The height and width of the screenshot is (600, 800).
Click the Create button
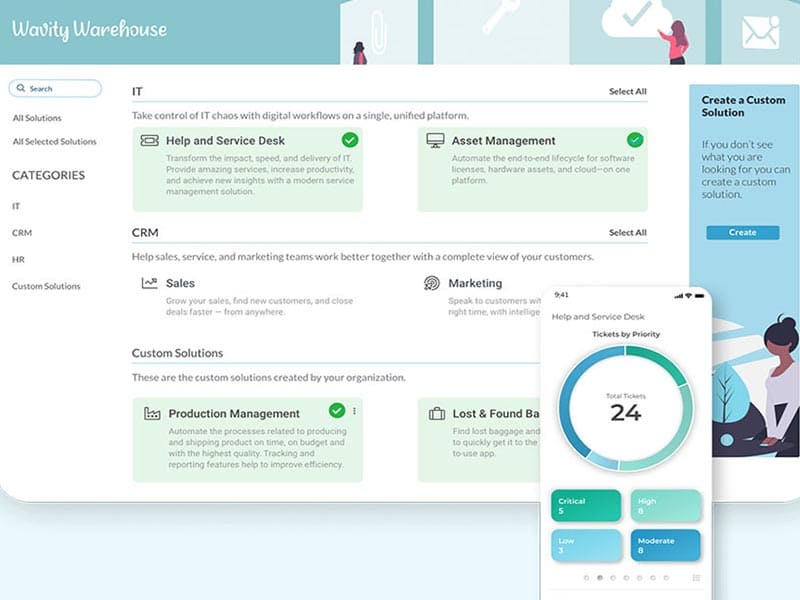(x=742, y=232)
